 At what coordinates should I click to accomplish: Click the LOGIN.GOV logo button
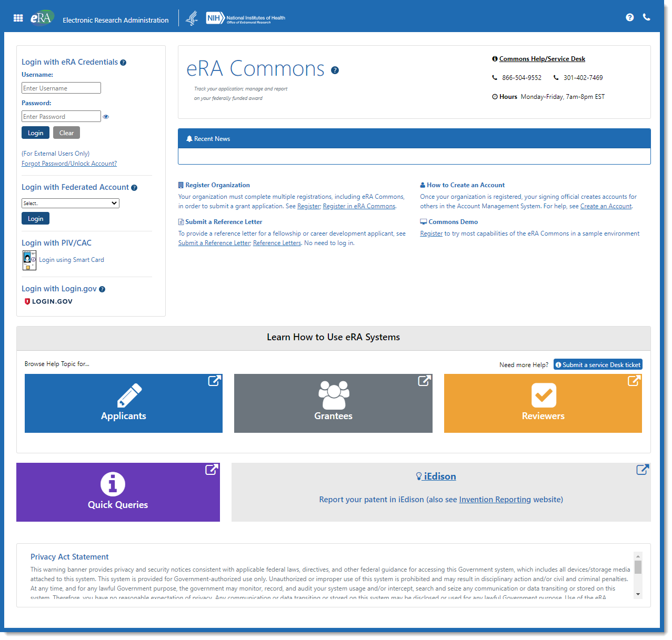[x=48, y=301]
